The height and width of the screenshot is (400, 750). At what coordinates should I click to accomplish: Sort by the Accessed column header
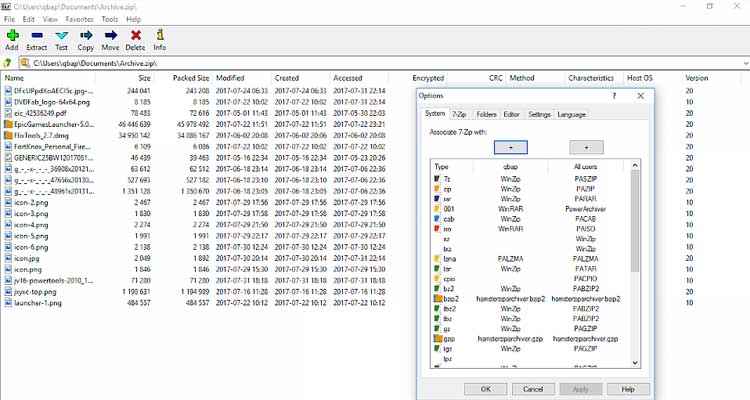(x=360, y=78)
